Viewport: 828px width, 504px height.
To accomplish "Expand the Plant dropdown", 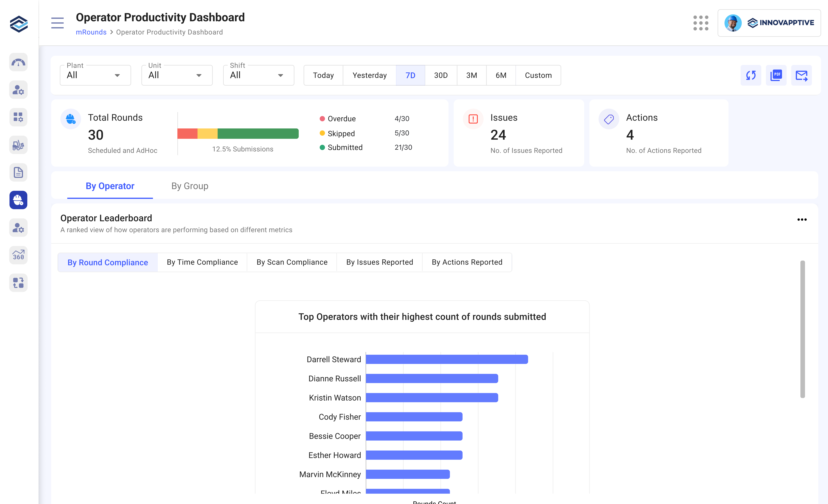I will pyautogui.click(x=95, y=75).
